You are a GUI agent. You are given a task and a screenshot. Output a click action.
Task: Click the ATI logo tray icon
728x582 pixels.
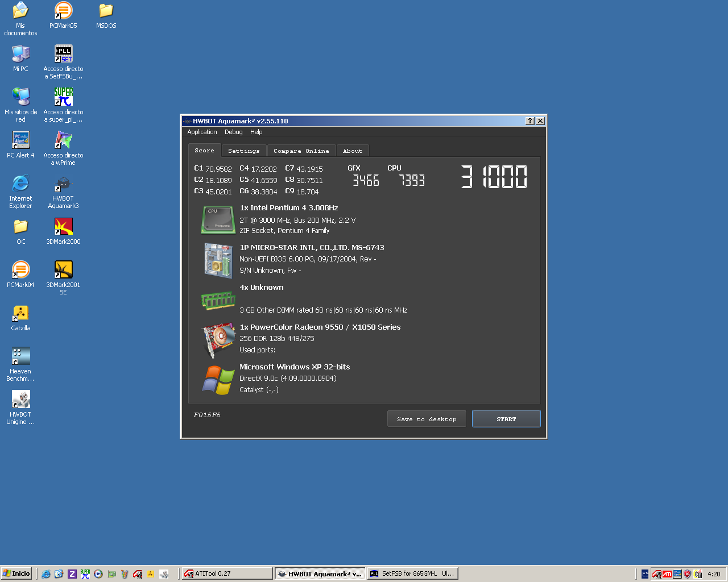[x=667, y=574]
